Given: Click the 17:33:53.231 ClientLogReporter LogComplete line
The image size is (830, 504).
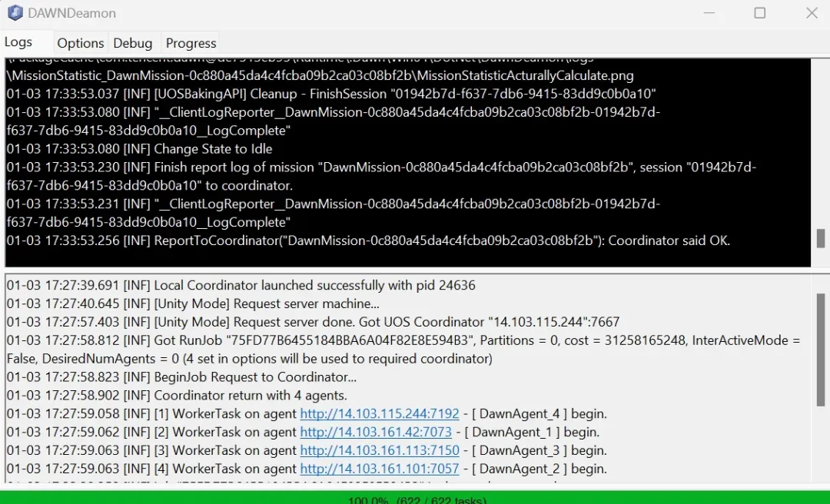Looking at the screenshot, I should click(x=334, y=213).
